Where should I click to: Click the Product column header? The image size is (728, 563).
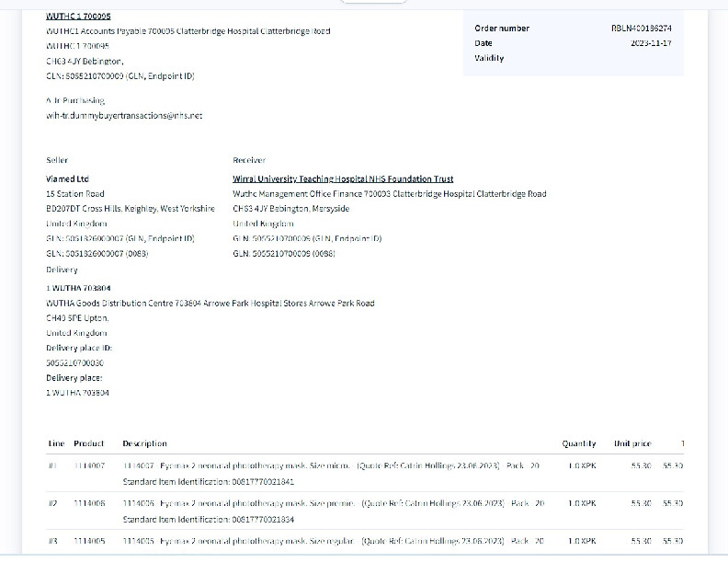(x=89, y=443)
